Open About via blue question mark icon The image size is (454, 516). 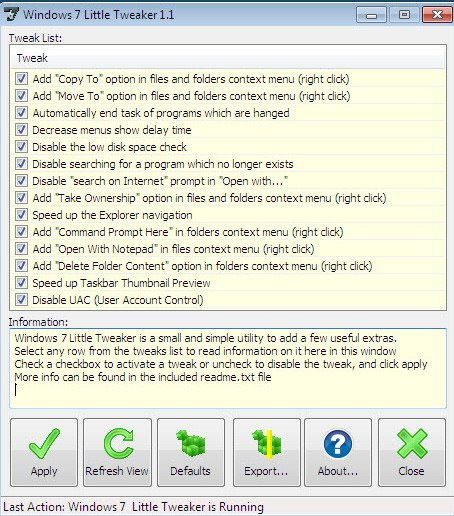click(x=338, y=444)
